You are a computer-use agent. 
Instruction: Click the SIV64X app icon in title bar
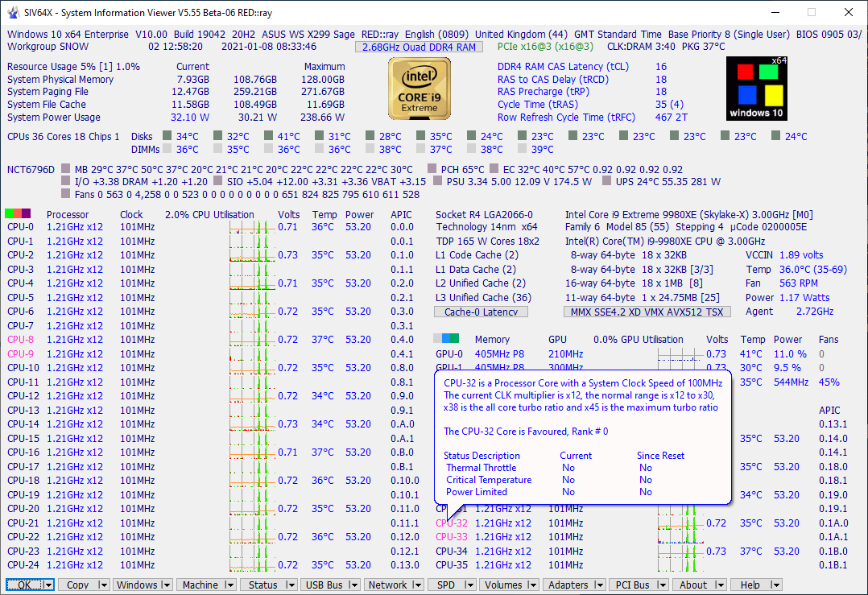click(13, 12)
